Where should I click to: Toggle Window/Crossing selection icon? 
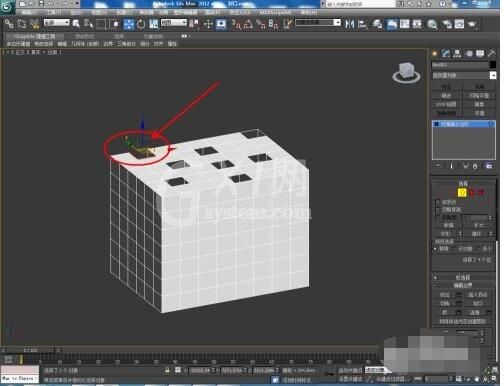pyautogui.click(x=114, y=24)
